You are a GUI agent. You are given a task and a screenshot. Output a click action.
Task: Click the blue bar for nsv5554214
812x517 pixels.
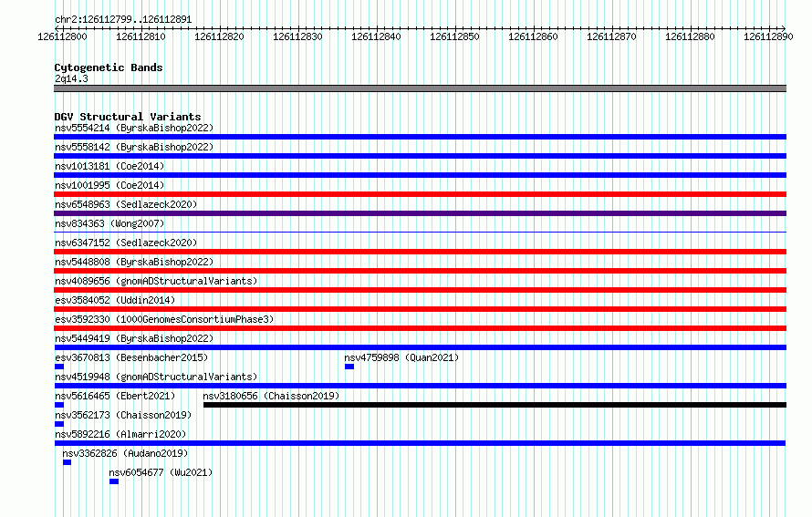tap(420, 137)
